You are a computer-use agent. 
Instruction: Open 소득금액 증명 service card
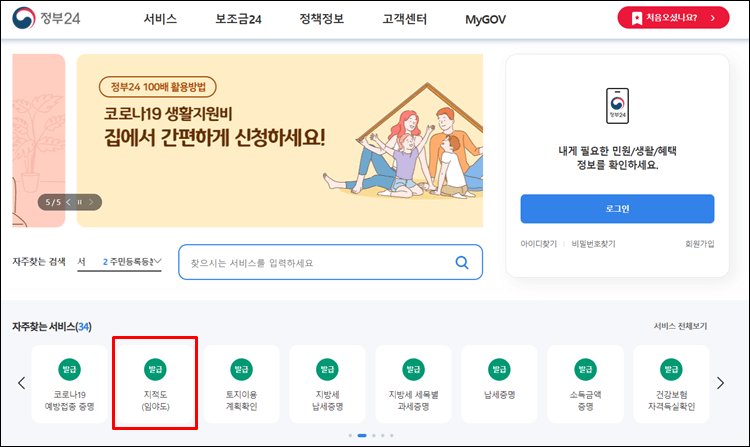[585, 384]
